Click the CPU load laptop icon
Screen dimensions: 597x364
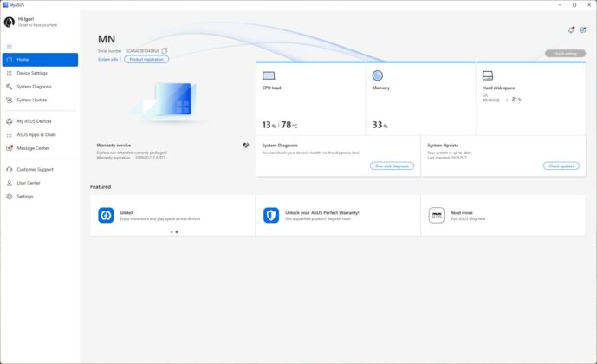269,75
